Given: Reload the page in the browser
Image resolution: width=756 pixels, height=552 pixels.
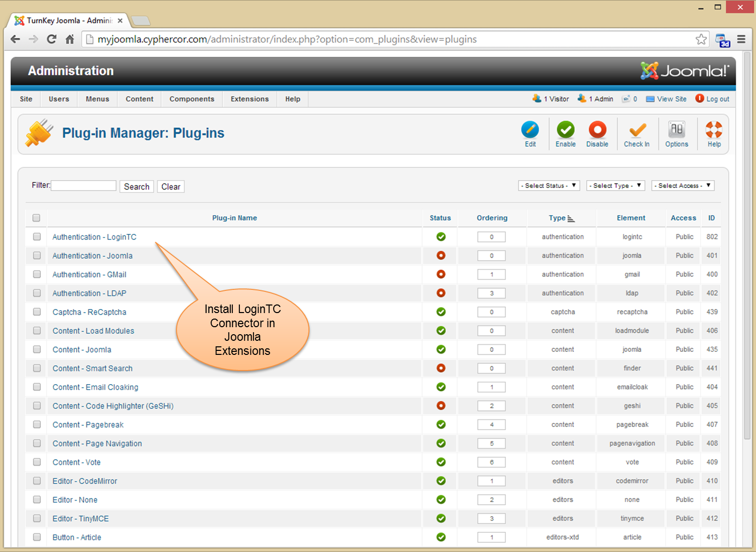Looking at the screenshot, I should tap(51, 39).
